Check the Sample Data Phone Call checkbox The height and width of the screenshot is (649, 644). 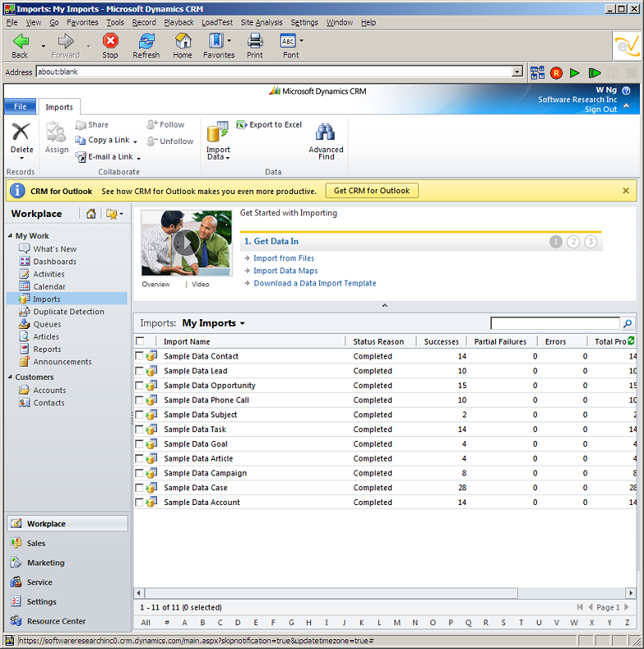139,400
